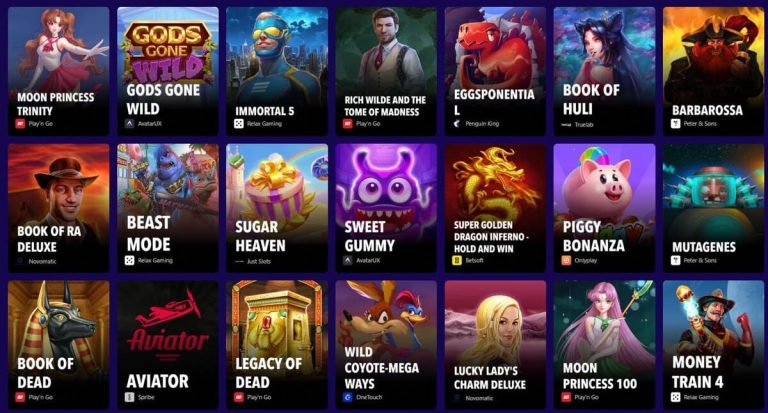Viewport: 768px width, 413px height.
Task: Open Rich Wilde and the Tome of Madness
Action: [x=386, y=71]
